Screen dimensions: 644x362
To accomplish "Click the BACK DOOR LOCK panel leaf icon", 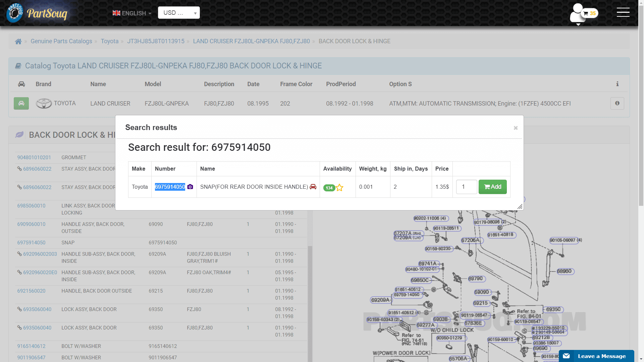I will click(19, 135).
